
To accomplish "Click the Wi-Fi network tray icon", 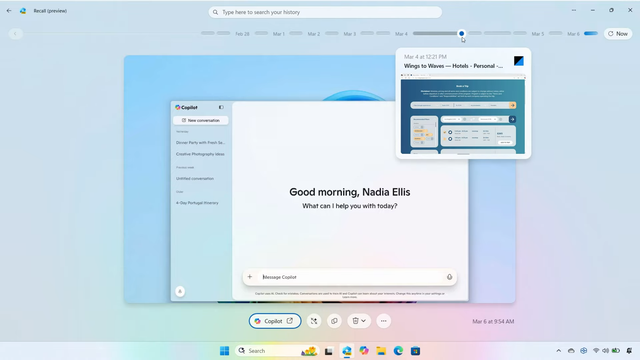I will point(596,351).
